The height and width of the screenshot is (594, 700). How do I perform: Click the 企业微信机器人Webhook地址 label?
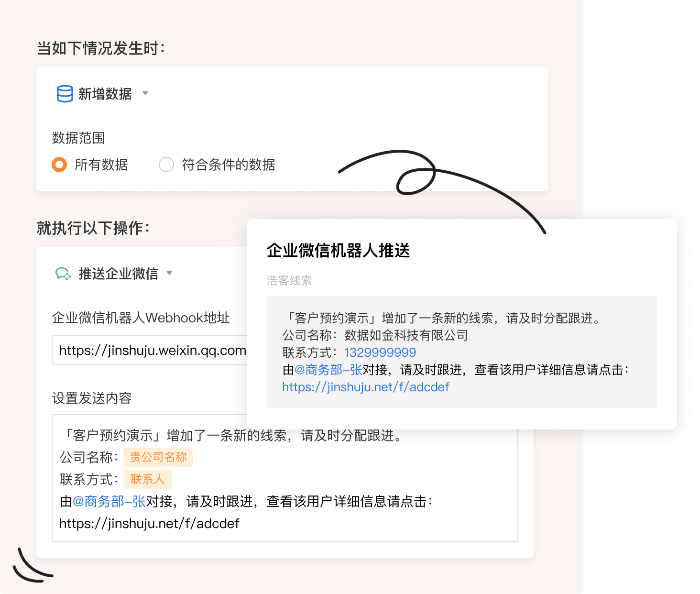(141, 318)
